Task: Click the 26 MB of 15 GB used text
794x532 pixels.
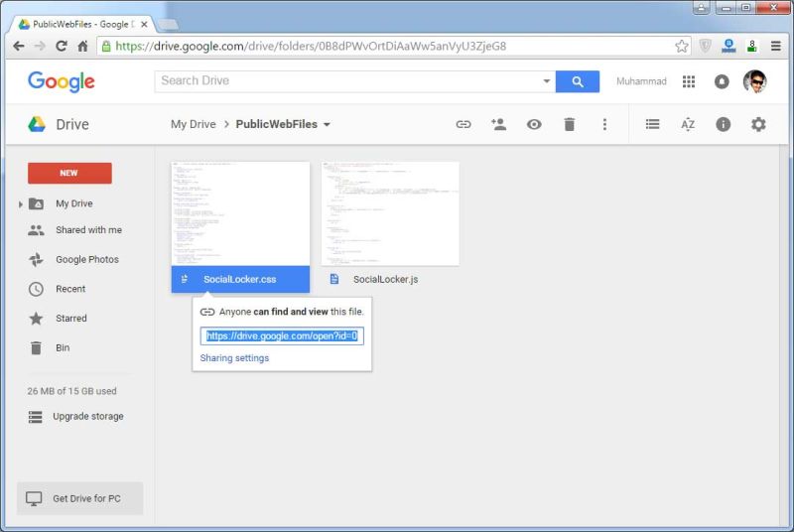Action: (x=71, y=391)
